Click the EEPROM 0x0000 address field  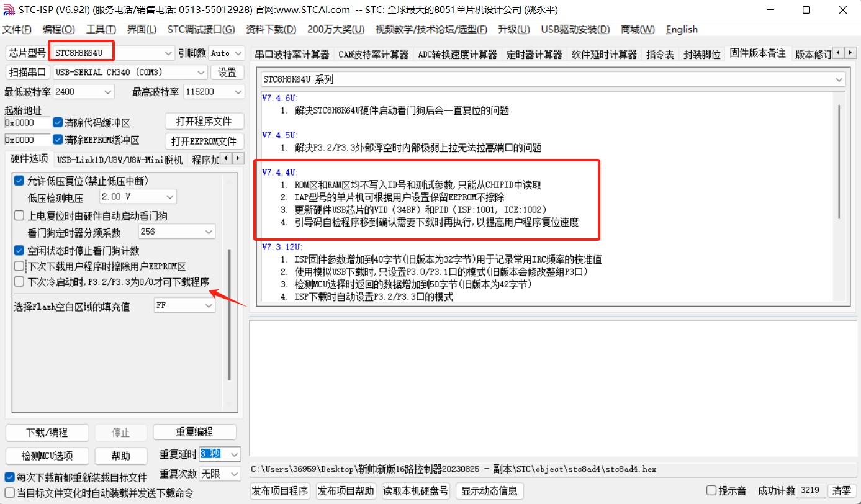(x=27, y=140)
